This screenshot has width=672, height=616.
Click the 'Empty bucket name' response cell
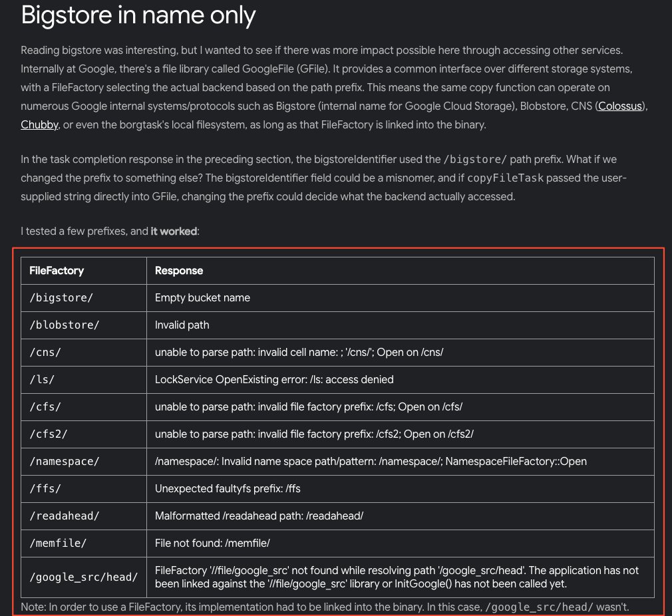(x=401, y=298)
